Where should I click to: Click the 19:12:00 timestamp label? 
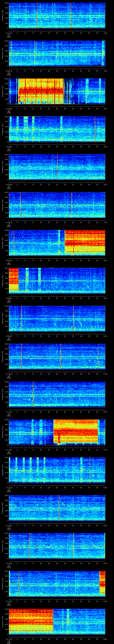click(9, 450)
